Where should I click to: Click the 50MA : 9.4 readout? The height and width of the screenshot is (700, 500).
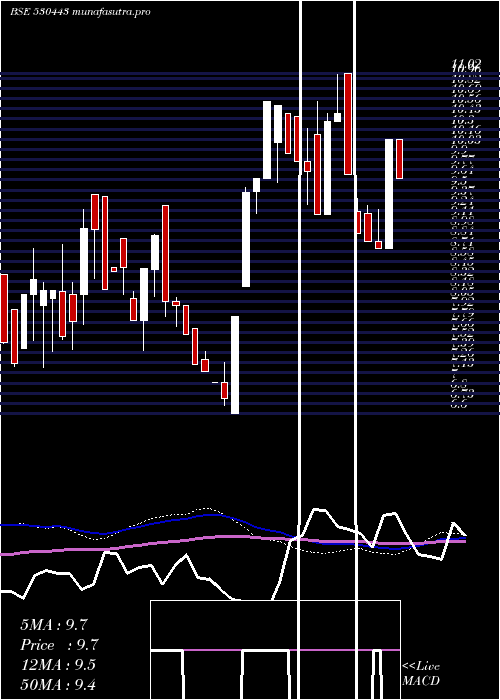pos(58,684)
